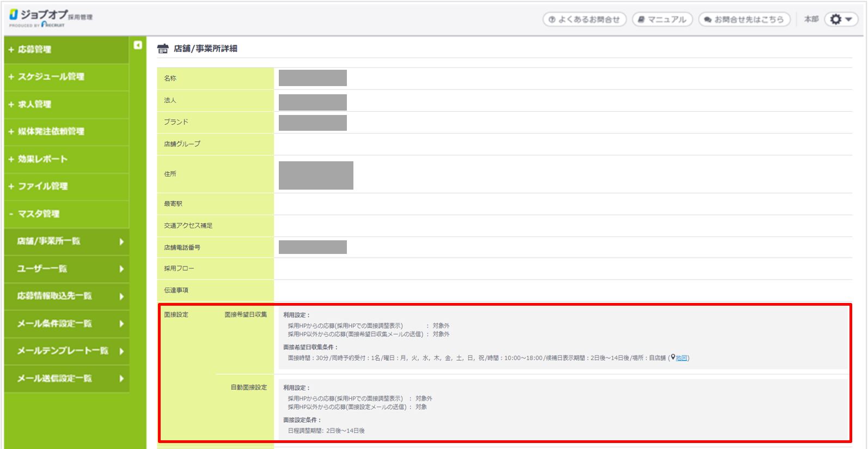Open the マニュアル button in header

[x=662, y=20]
